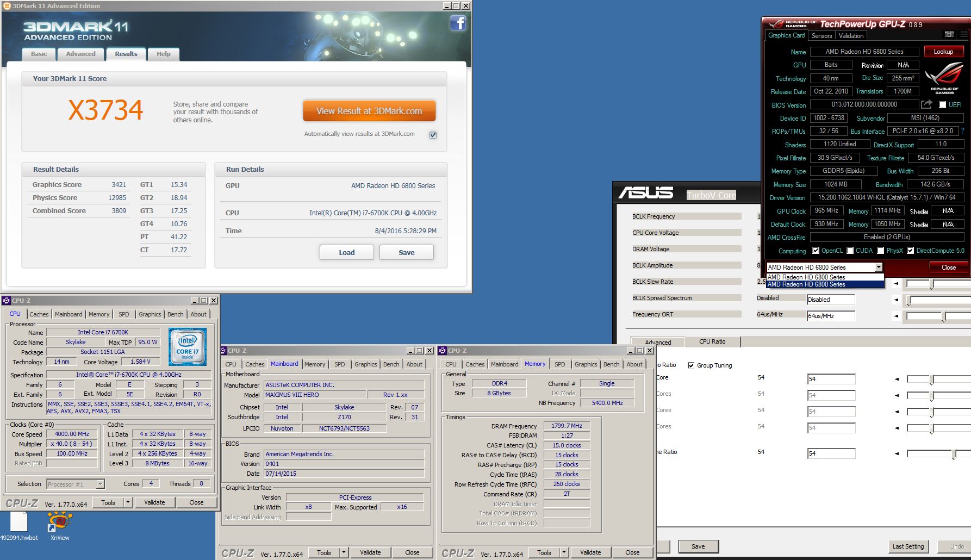Screen dimensions: 971x560
Task: Toggle Automatically view results checkbox
Action: click(433, 135)
